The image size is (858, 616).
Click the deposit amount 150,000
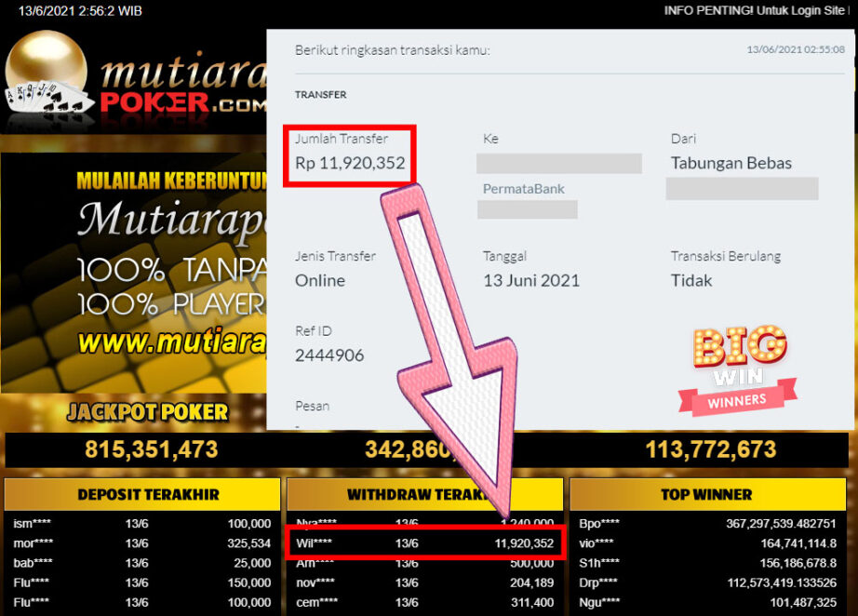(249, 583)
